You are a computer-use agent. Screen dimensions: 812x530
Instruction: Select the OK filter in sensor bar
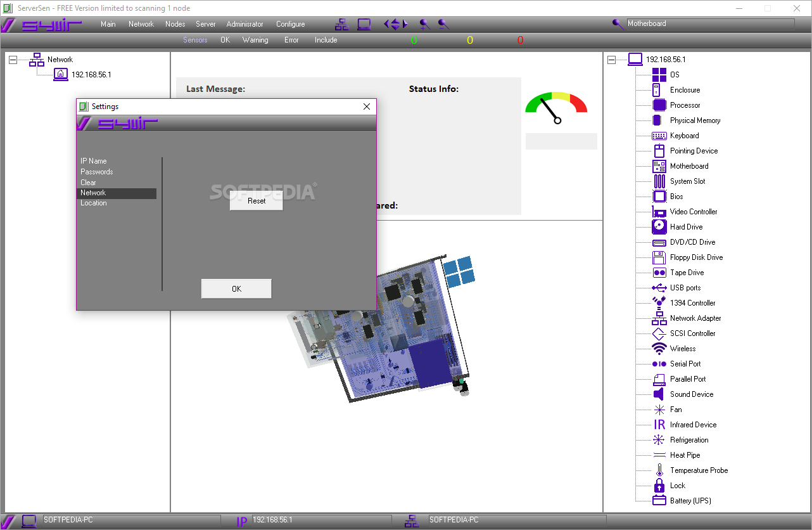(225, 40)
